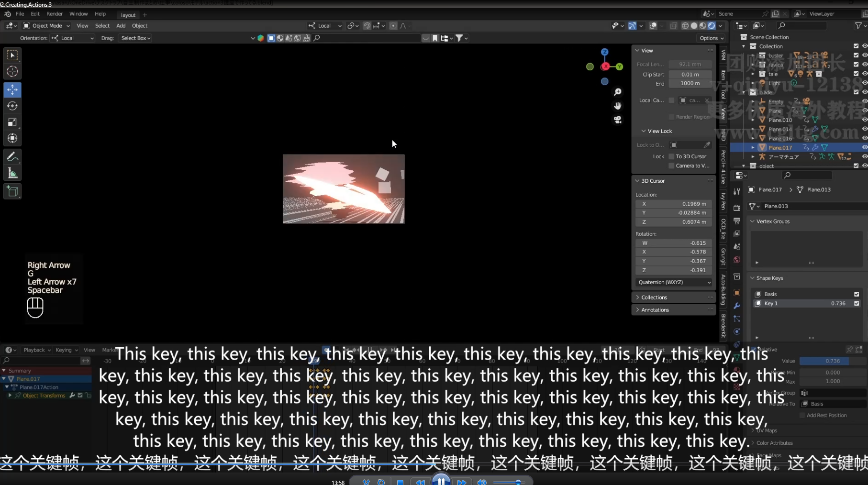Adjust the shape key Value slider 0.736

(832, 361)
